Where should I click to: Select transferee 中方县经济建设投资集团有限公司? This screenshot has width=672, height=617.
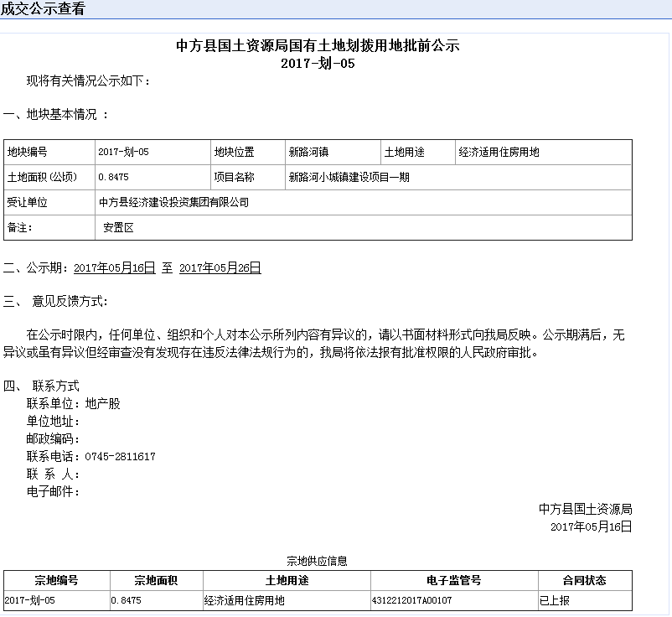(x=173, y=203)
